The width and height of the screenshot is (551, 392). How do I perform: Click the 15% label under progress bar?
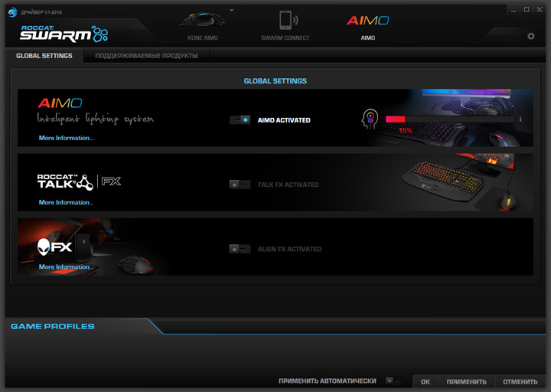tap(405, 130)
